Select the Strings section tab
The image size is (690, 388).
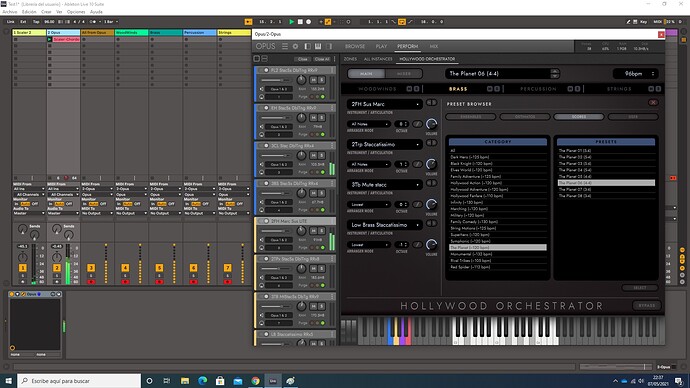coord(619,89)
